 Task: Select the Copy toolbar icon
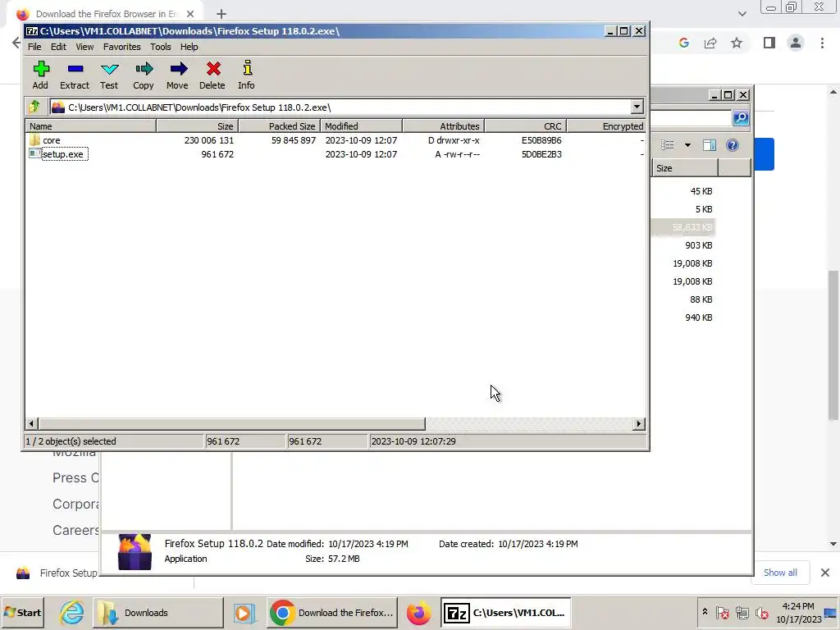(x=144, y=75)
